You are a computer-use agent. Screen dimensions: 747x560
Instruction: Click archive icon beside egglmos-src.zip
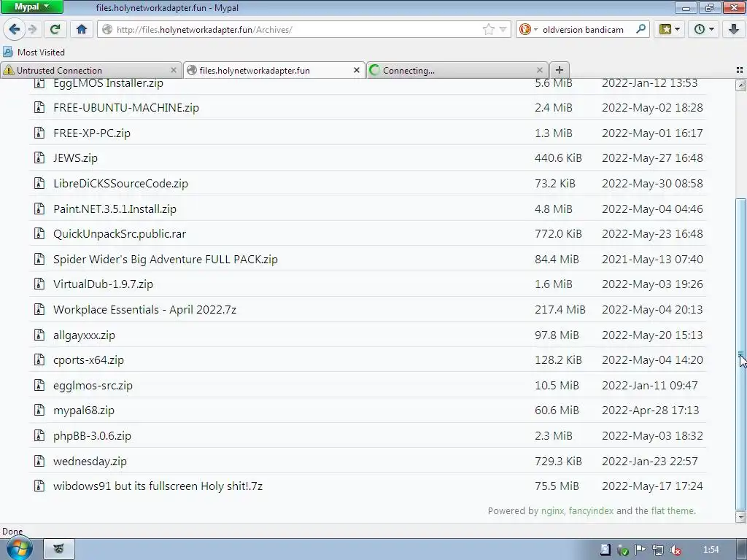(39, 385)
